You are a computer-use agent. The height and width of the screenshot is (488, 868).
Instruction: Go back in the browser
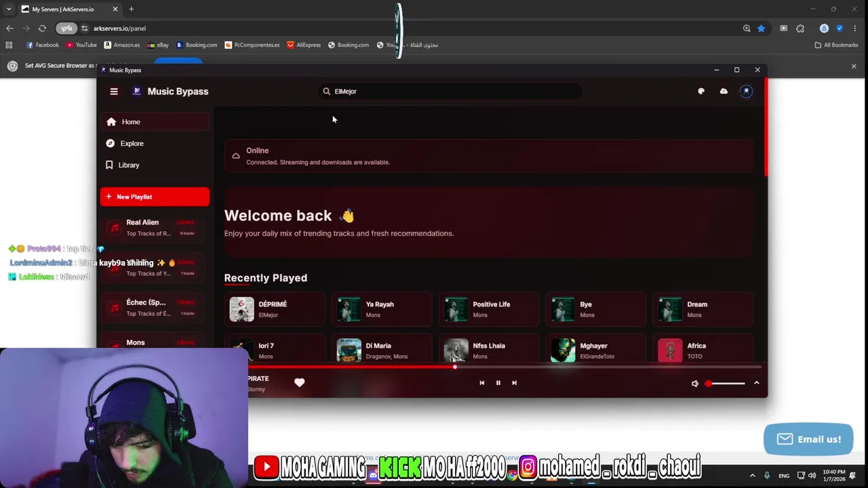(x=9, y=28)
